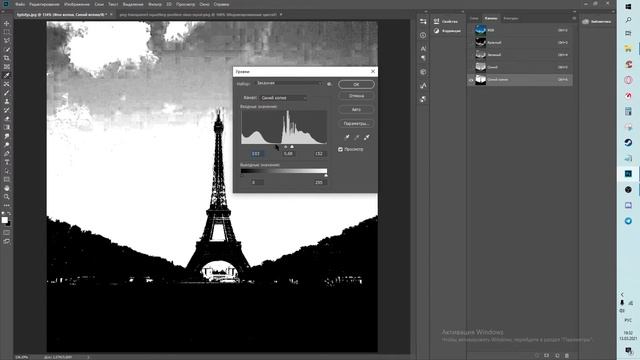Open Telegram from the taskbar

point(628,221)
